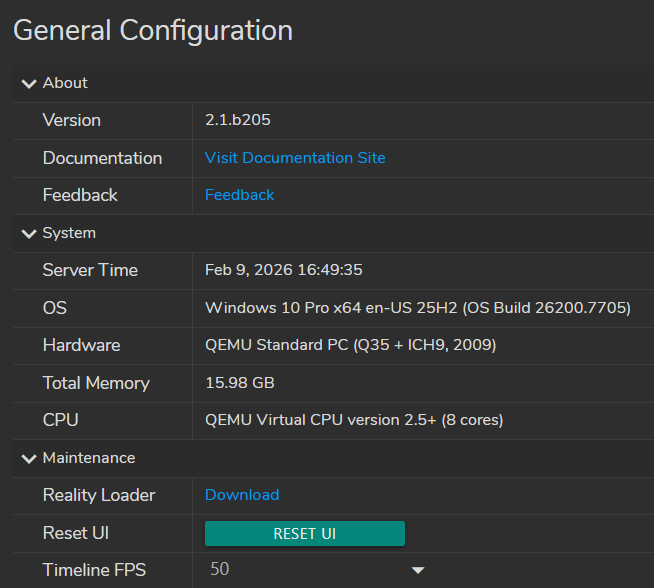Open the Visit Documentation Site link
Image resolution: width=654 pixels, height=588 pixels.
click(x=295, y=158)
